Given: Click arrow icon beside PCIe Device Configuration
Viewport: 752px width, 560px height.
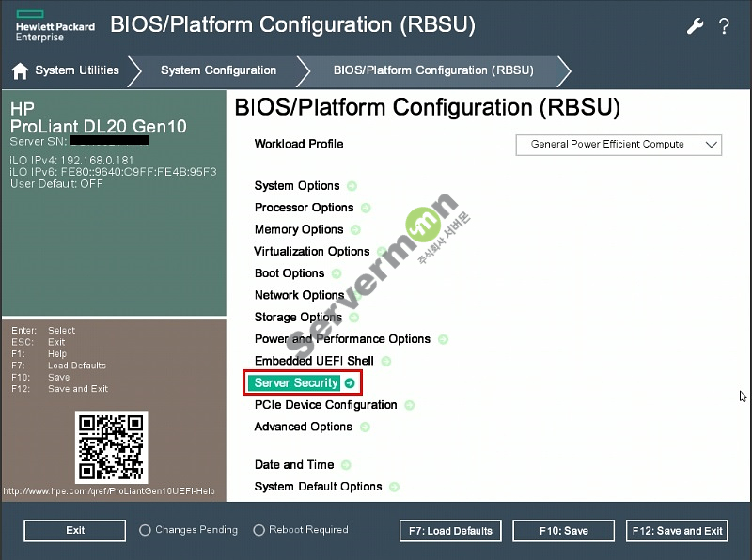Looking at the screenshot, I should (410, 405).
